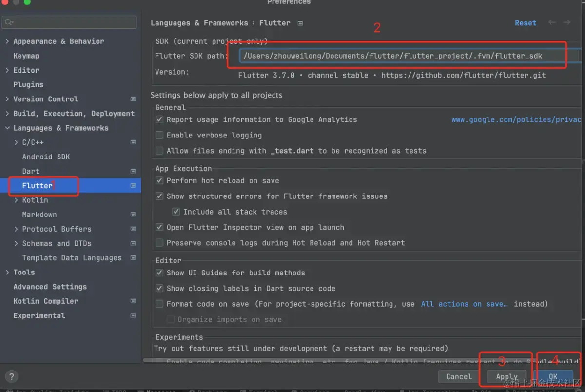Enable Format code on save
The image size is (585, 392).
pos(159,304)
